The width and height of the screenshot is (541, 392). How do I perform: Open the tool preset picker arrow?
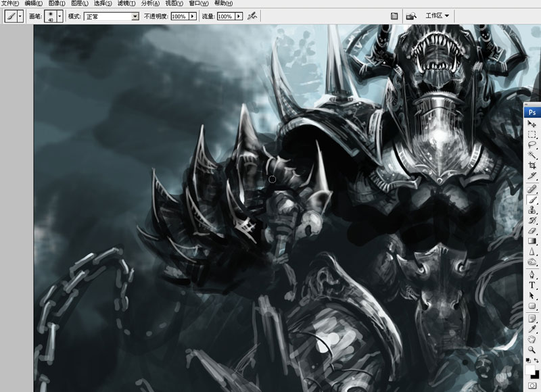coord(20,16)
